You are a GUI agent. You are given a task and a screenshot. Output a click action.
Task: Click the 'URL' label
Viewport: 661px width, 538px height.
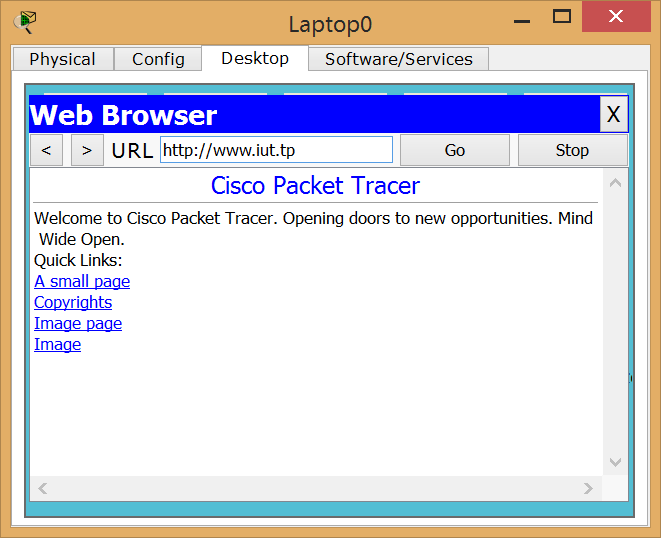coord(132,151)
